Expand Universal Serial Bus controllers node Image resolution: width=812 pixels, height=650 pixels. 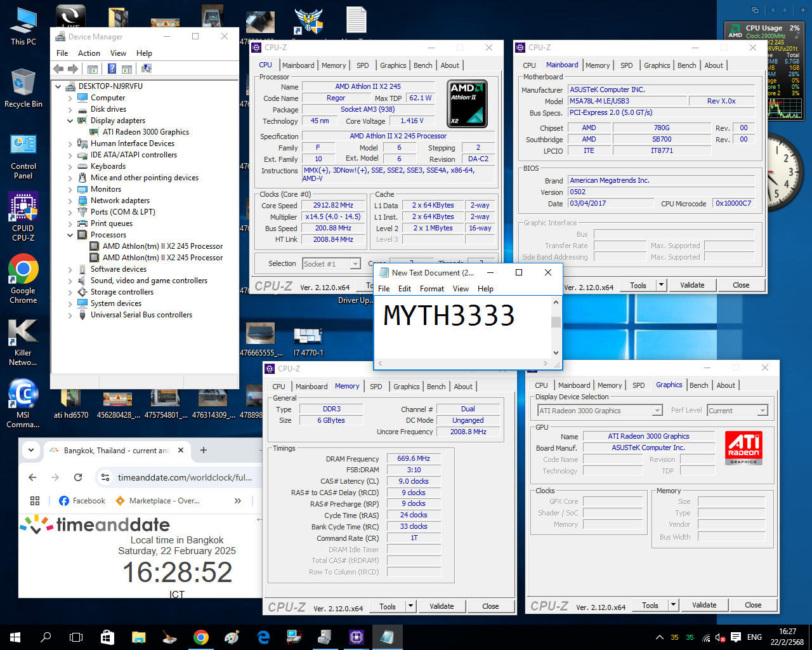click(70, 315)
